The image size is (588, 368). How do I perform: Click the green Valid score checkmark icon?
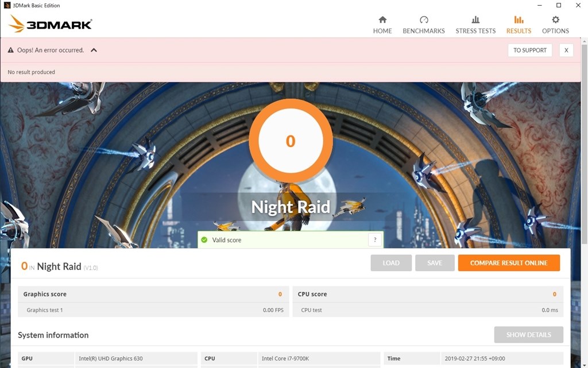pyautogui.click(x=204, y=240)
